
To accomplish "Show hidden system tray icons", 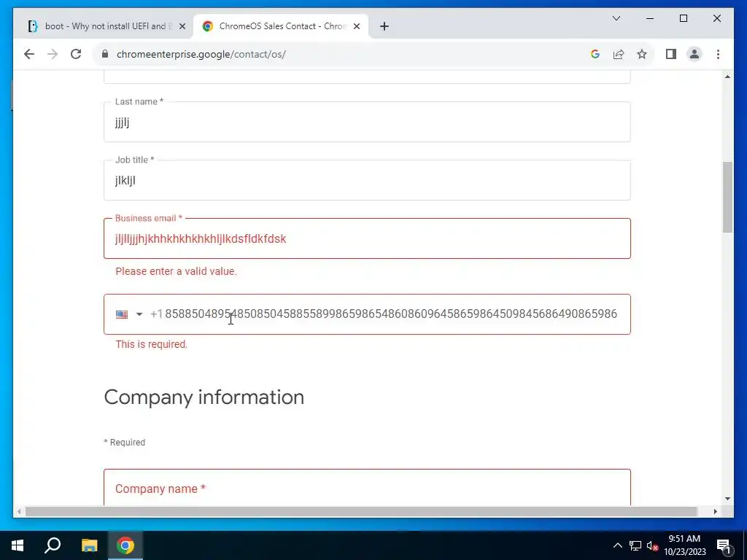I will (x=617, y=545).
